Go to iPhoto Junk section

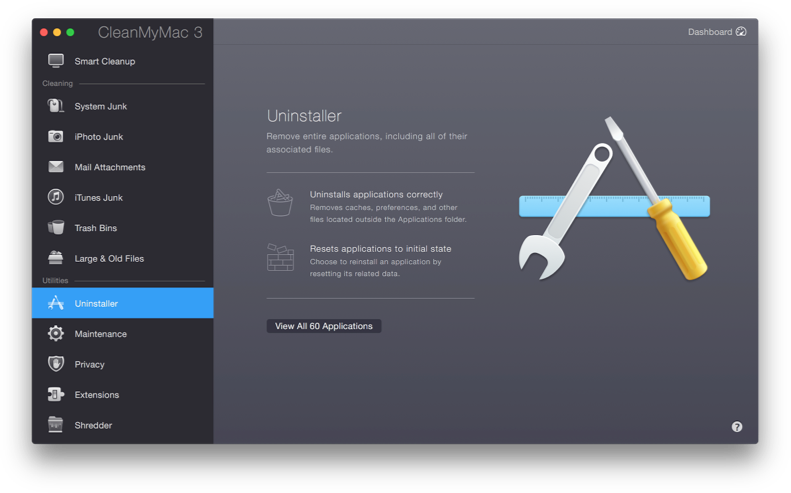click(123, 136)
